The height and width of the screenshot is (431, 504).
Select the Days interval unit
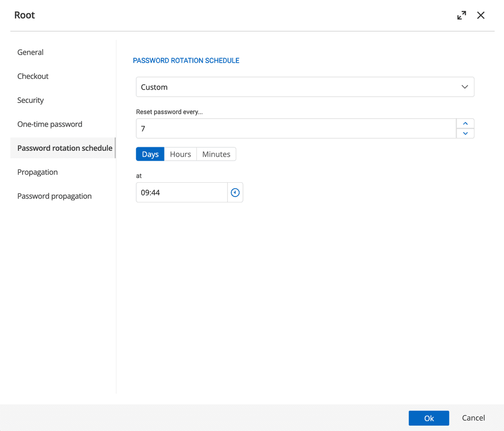pos(150,154)
